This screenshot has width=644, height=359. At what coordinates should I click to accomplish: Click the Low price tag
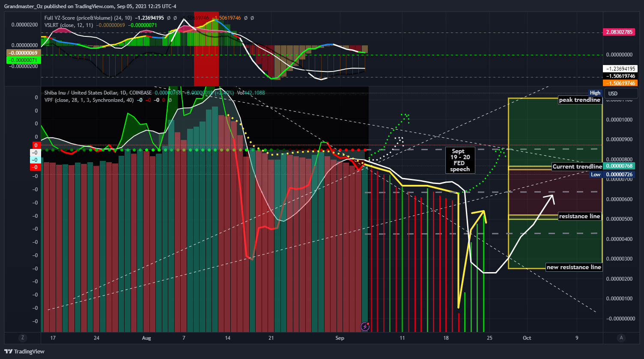coord(596,175)
